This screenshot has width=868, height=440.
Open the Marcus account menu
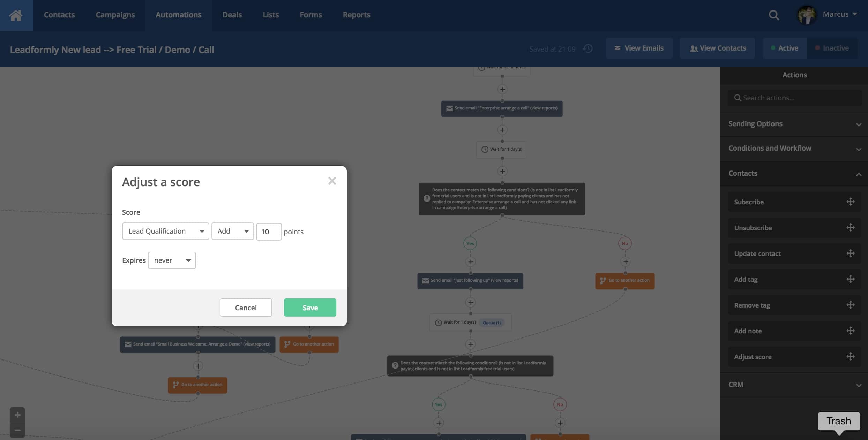pyautogui.click(x=840, y=14)
